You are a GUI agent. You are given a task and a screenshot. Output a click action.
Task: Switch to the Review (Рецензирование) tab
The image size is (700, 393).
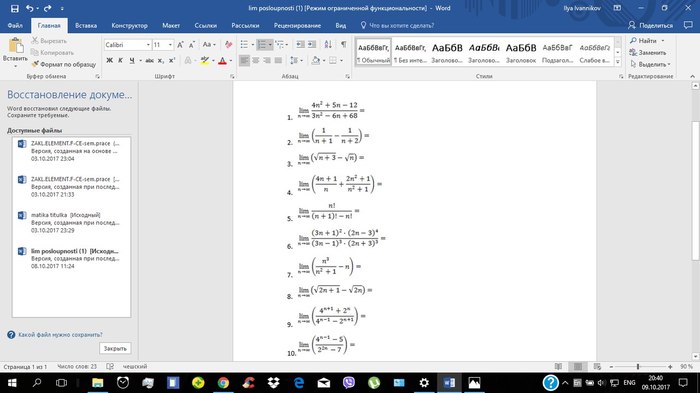tap(297, 25)
